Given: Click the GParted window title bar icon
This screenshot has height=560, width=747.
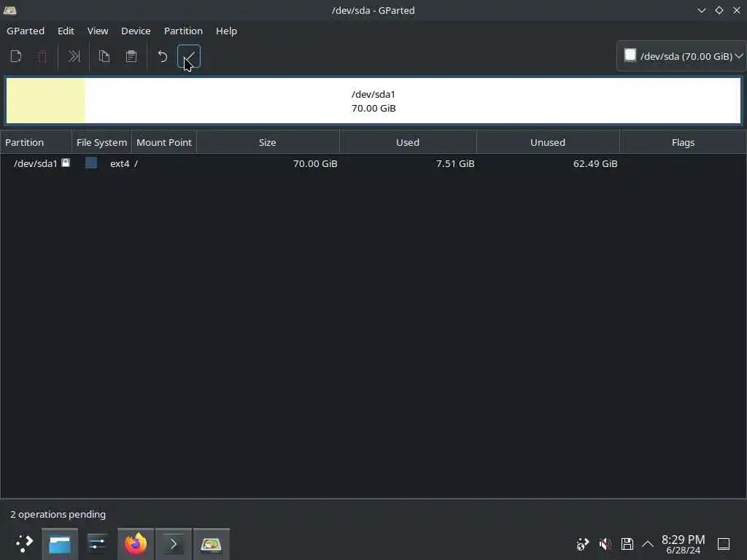Looking at the screenshot, I should coord(9,10).
